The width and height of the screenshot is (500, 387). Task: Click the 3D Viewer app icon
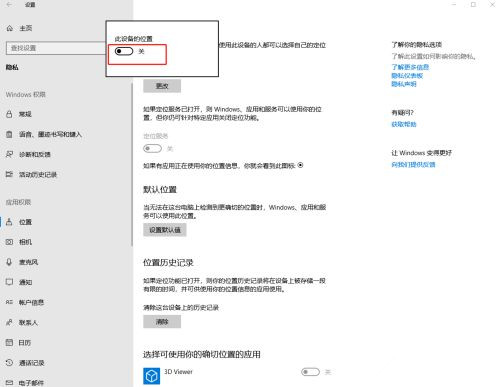tap(151, 376)
